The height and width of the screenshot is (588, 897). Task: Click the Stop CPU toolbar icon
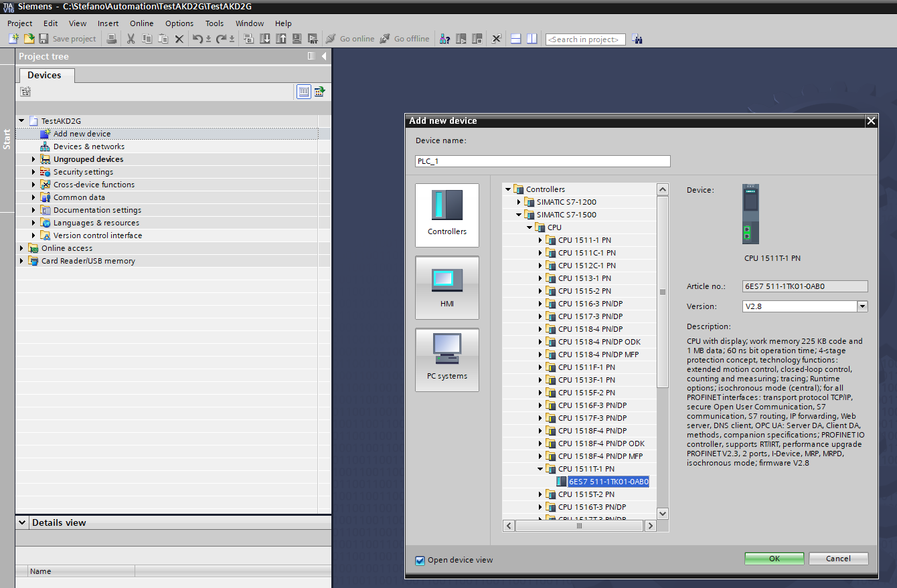pos(477,39)
